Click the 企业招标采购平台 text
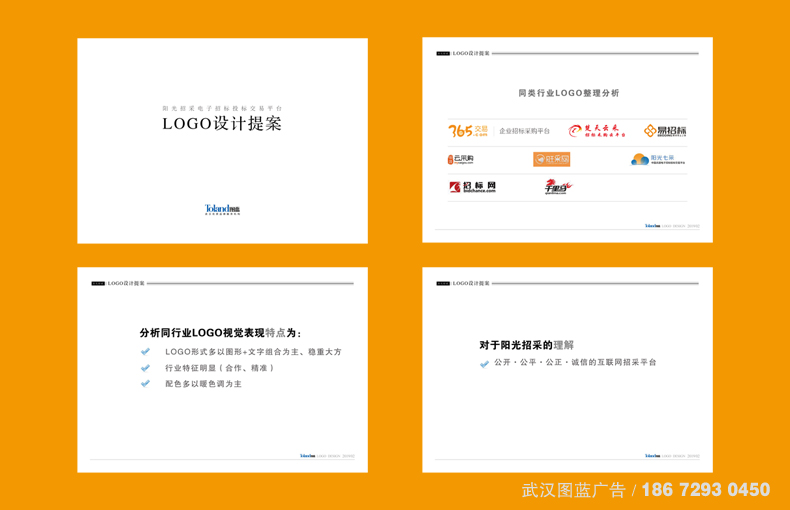This screenshot has width=790, height=510. 525,131
